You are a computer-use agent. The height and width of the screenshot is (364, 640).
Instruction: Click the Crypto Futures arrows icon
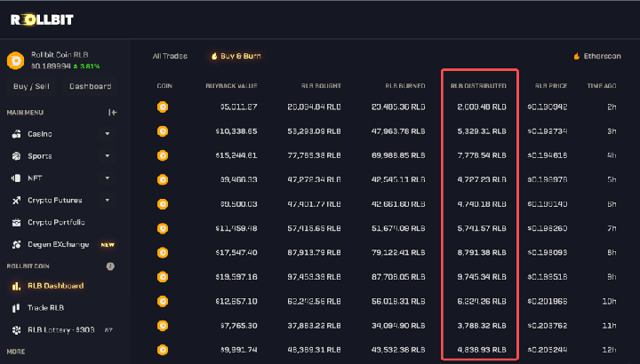16,200
